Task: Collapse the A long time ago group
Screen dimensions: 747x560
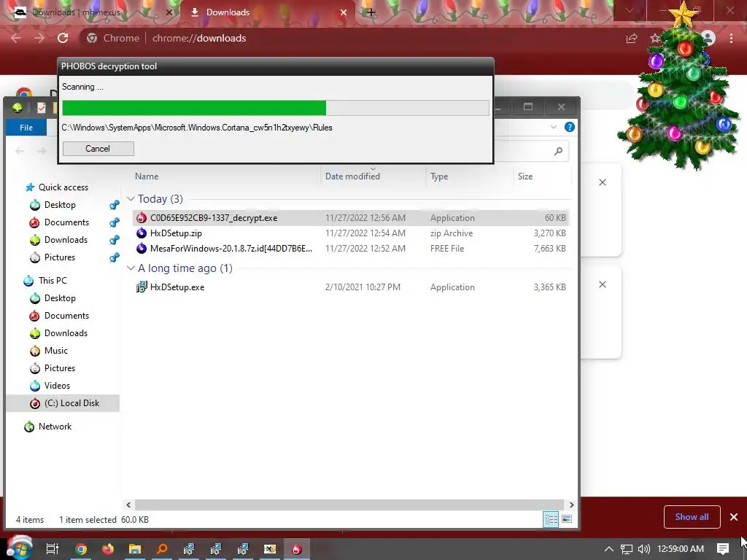Action: click(x=131, y=268)
